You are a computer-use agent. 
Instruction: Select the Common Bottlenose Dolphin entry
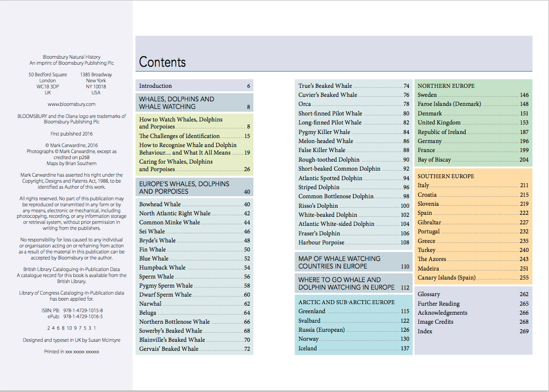[354, 197]
